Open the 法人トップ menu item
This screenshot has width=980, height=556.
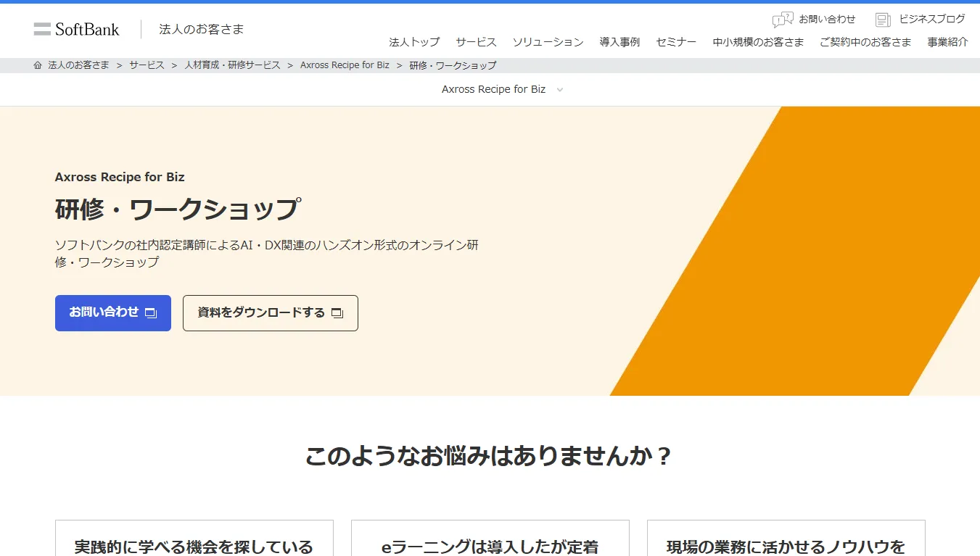click(x=415, y=42)
